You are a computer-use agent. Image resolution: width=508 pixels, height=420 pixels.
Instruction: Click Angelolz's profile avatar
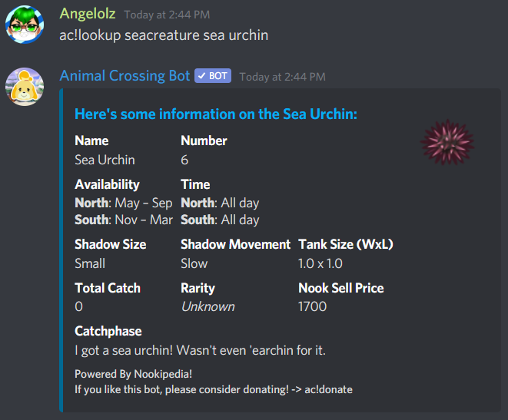[24, 25]
